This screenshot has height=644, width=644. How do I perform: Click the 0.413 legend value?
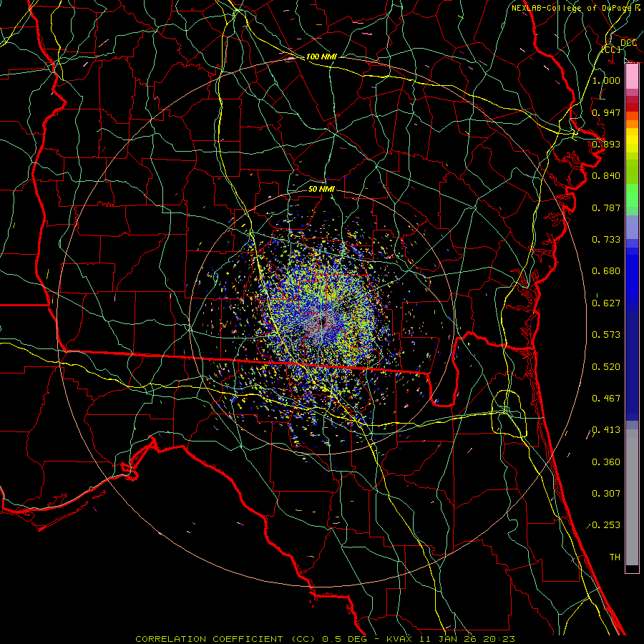[x=606, y=430]
